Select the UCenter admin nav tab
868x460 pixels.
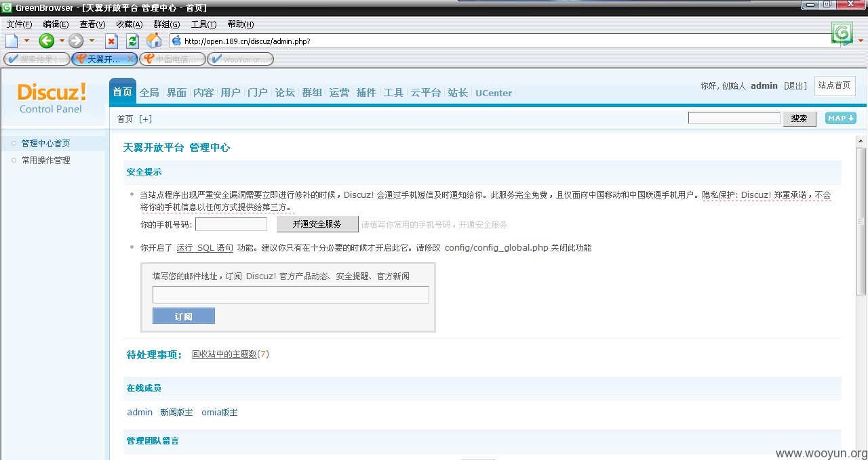coord(494,93)
